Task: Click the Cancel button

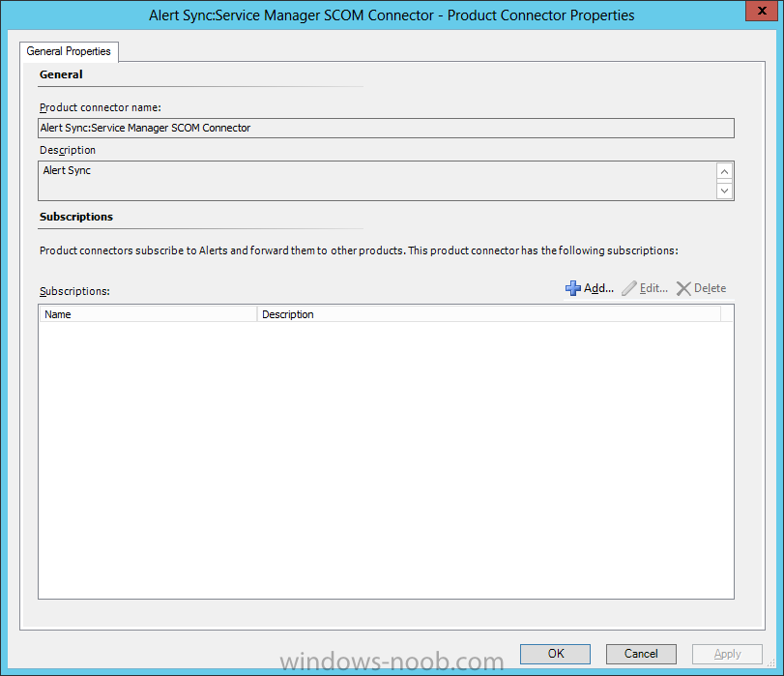Action: 641,654
